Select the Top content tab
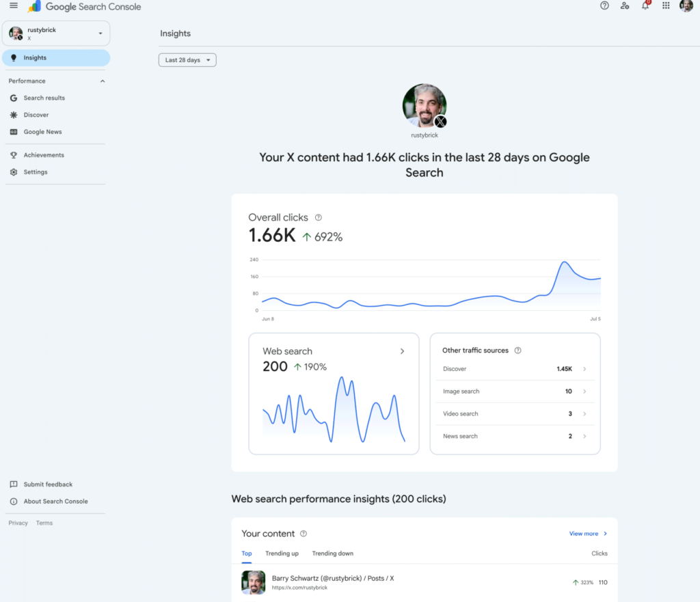This screenshot has height=602, width=700. coord(246,553)
